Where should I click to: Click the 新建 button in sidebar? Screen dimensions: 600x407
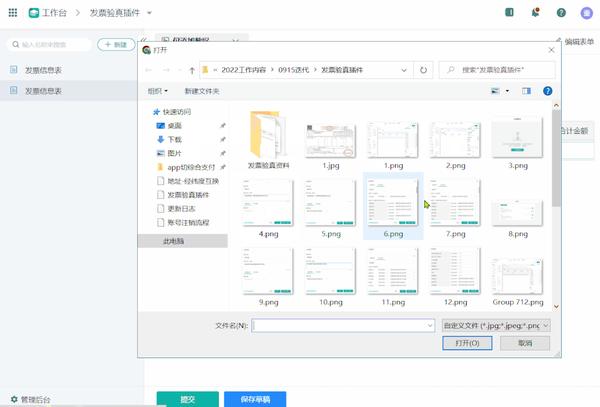[x=116, y=45]
